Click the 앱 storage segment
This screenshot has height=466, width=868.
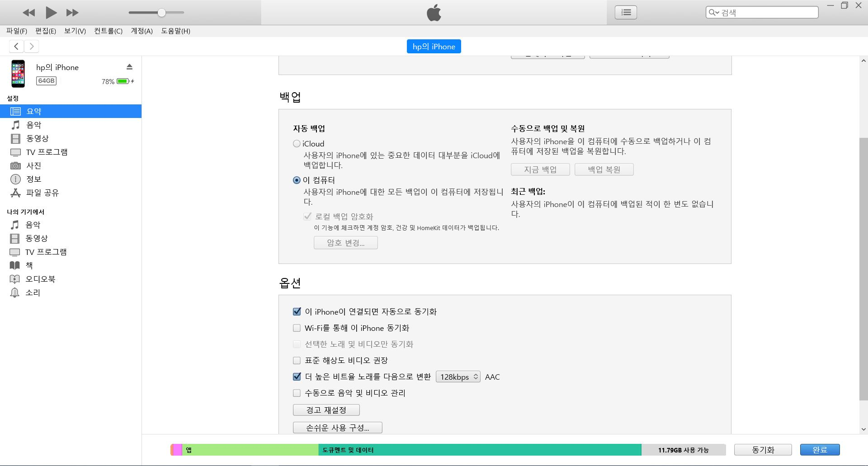pyautogui.click(x=250, y=450)
